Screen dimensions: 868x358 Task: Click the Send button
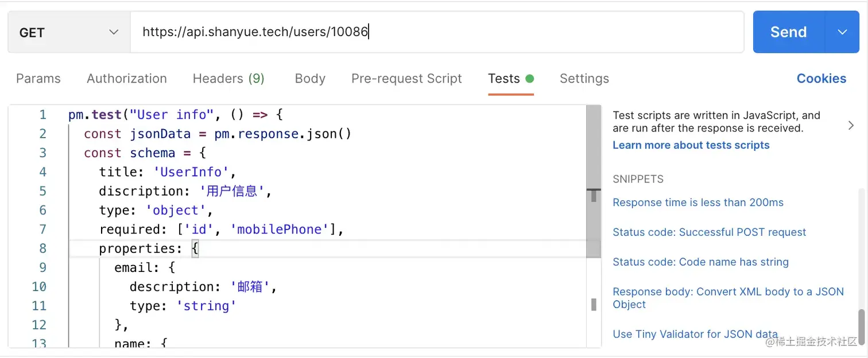click(x=788, y=32)
